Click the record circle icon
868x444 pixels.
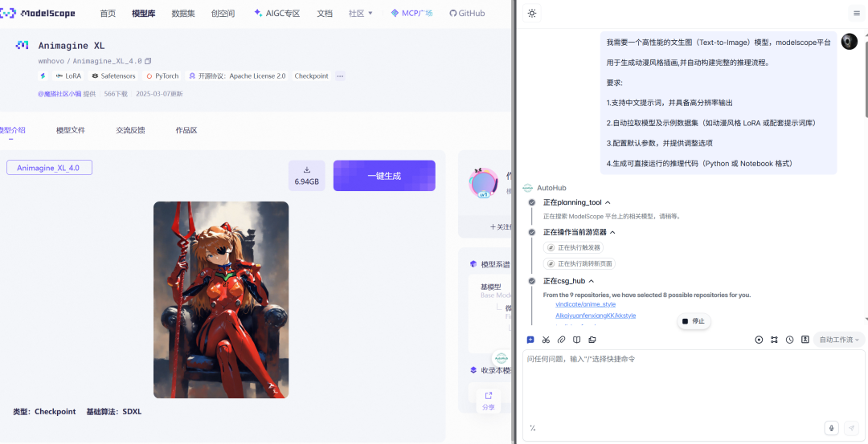(x=759, y=340)
